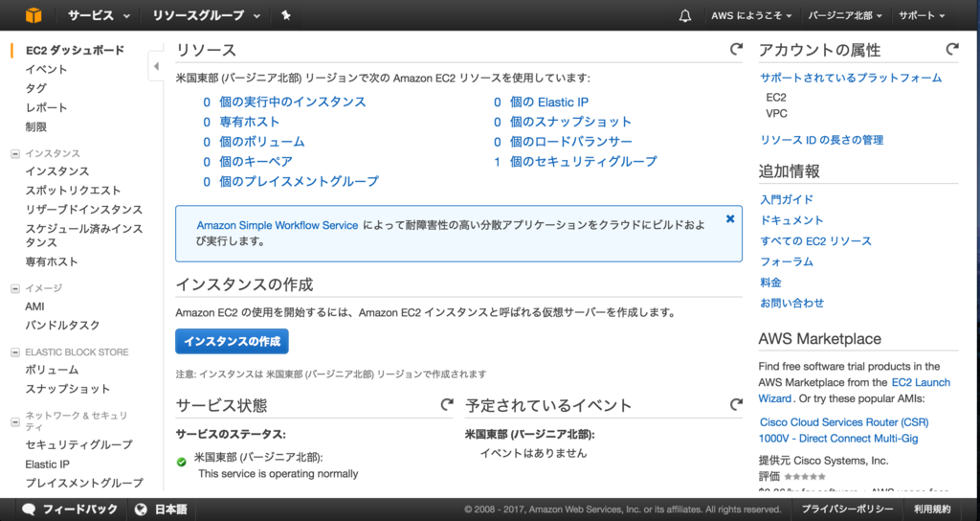Image resolution: width=980 pixels, height=521 pixels.
Task: Open インスタンス page in the sidebar
Action: [x=56, y=171]
